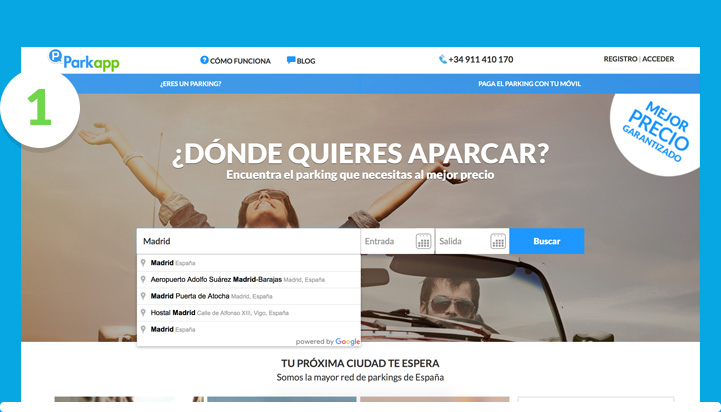Go to the Blog menu item
This screenshot has width=721, height=412.
306,61
